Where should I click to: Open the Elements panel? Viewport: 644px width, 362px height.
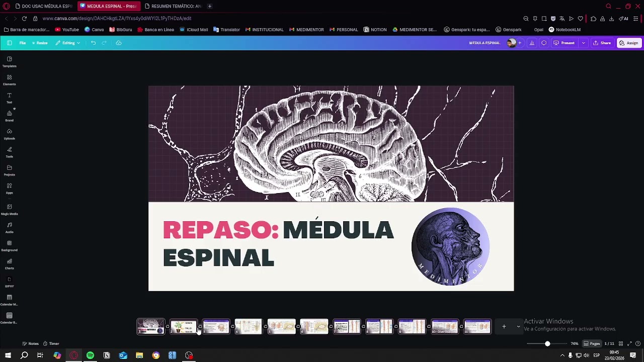[9, 79]
